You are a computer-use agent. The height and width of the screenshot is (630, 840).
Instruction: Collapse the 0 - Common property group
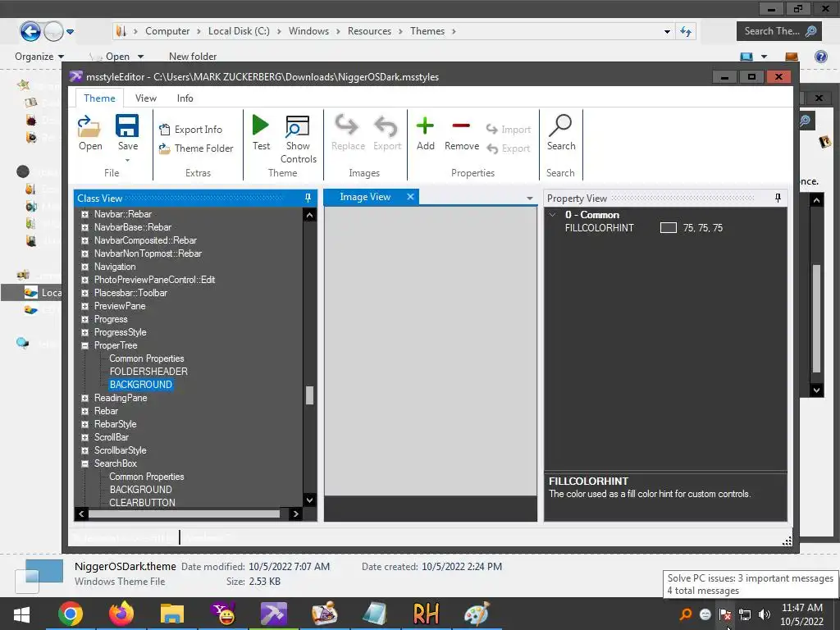click(552, 214)
